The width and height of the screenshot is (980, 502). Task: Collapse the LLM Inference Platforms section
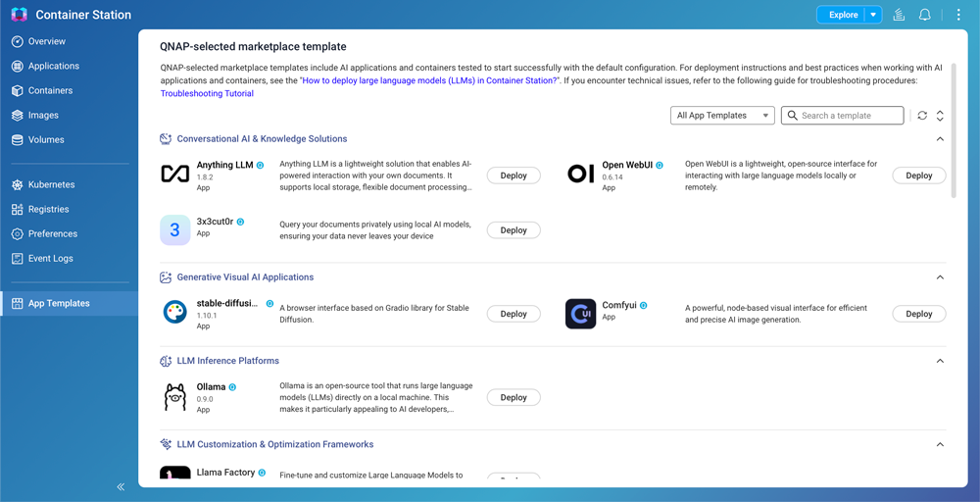(x=940, y=361)
